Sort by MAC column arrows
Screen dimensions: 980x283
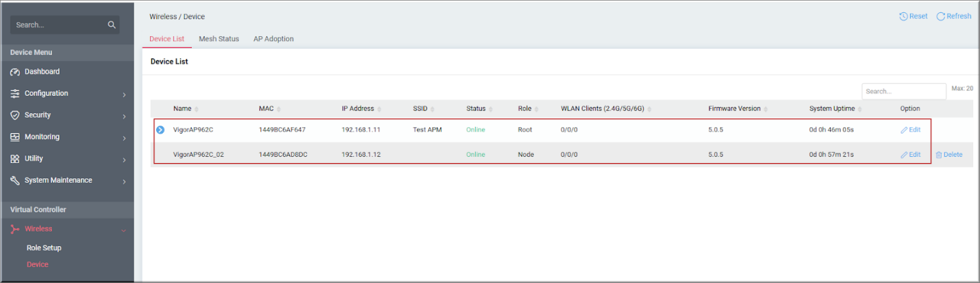[x=279, y=109]
